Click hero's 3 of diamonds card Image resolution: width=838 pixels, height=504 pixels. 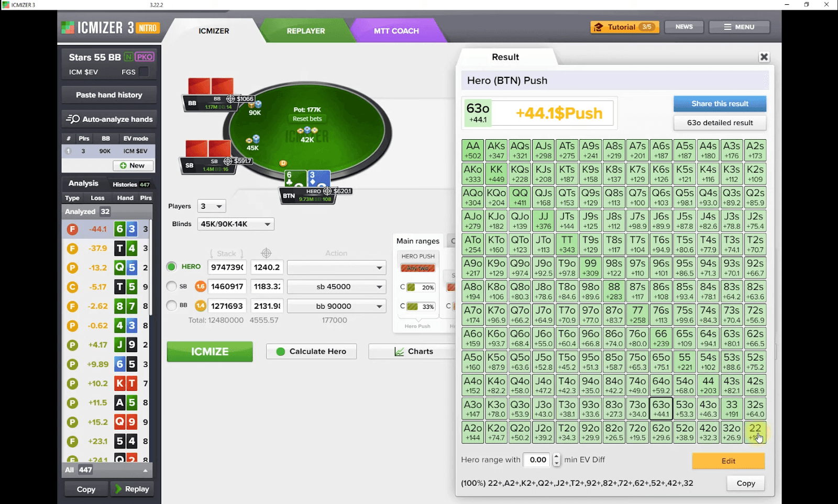[x=319, y=178]
